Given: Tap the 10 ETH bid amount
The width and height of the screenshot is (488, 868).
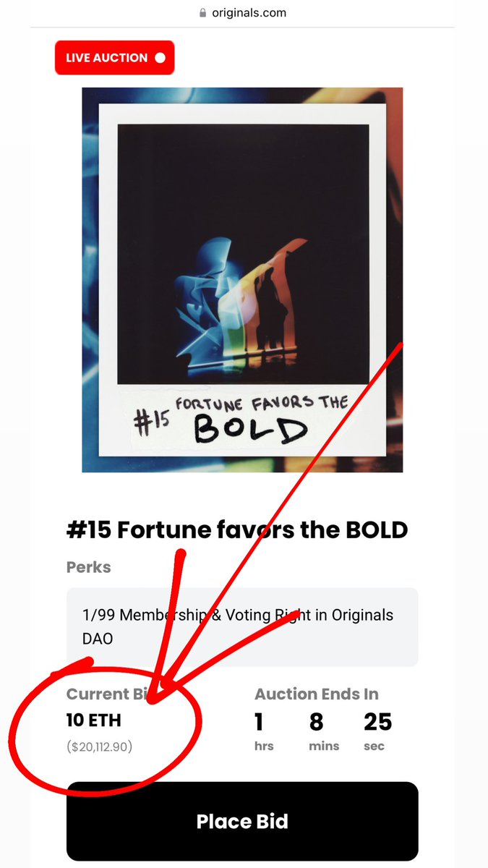Looking at the screenshot, I should [x=94, y=720].
